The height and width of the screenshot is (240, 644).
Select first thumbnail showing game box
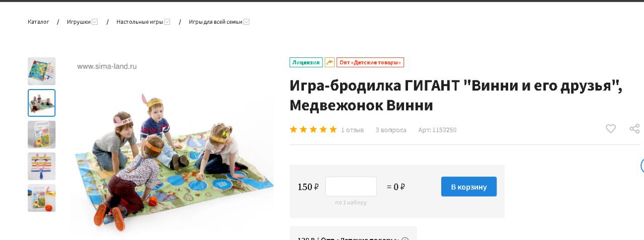[41, 71]
